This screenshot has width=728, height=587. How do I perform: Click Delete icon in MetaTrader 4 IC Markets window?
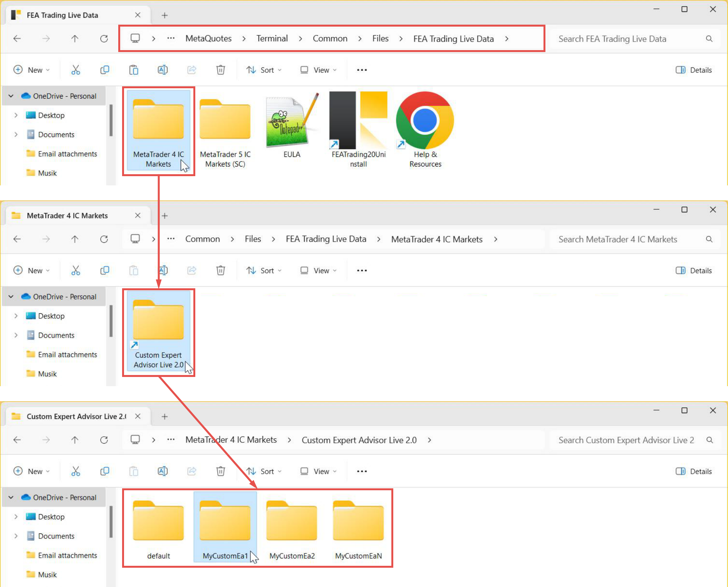(220, 271)
